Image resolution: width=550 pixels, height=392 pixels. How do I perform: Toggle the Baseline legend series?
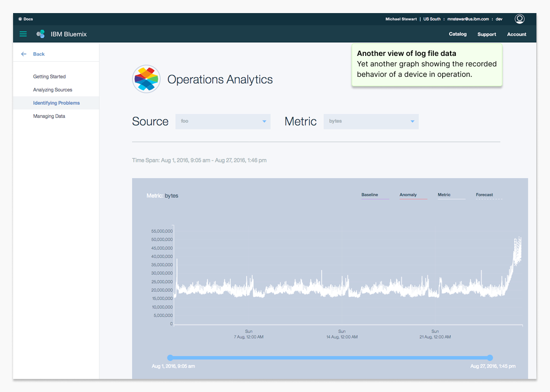click(369, 195)
